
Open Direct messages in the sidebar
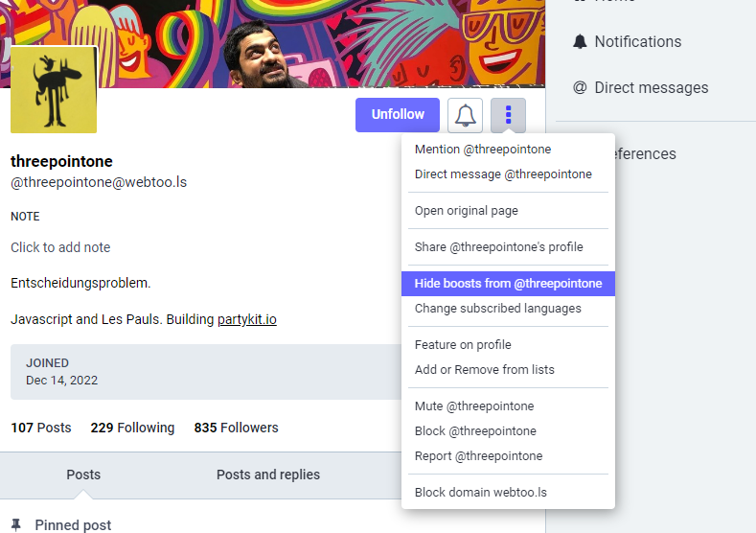641,87
